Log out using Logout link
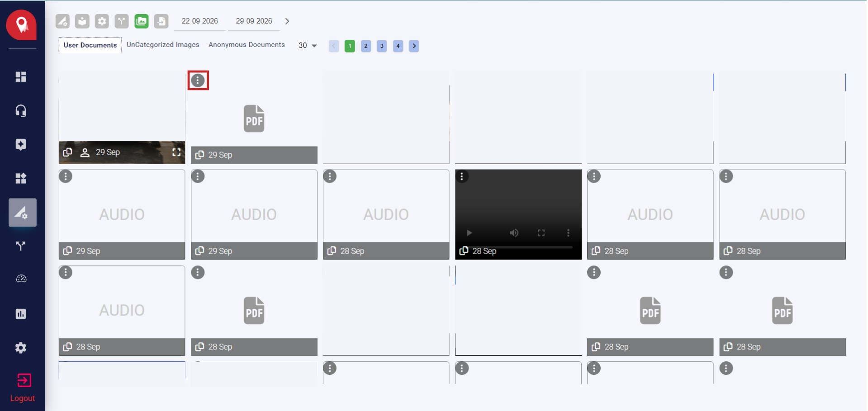Image resolution: width=868 pixels, height=411 pixels. 23,387
